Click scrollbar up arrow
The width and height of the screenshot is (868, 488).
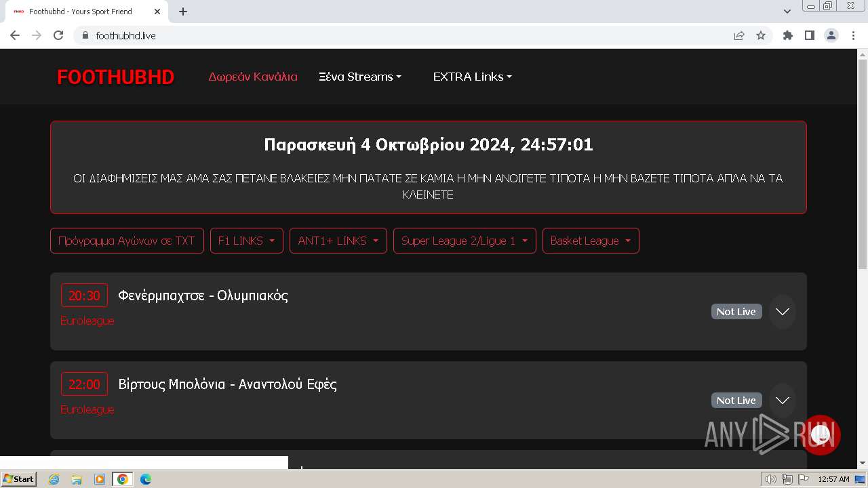pos(863,54)
